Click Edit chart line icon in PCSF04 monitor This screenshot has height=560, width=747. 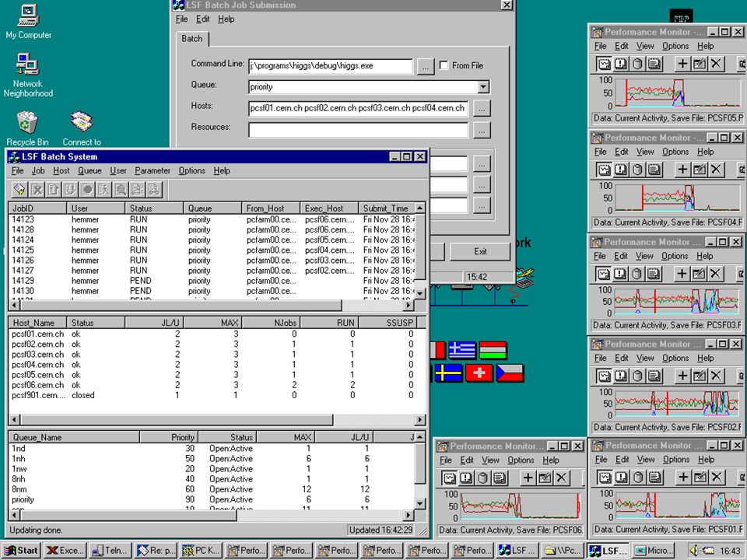[699, 170]
